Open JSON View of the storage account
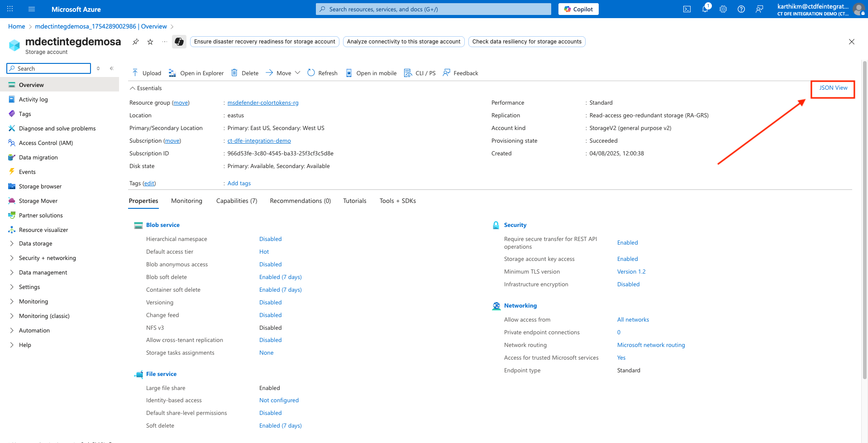 pyautogui.click(x=833, y=87)
